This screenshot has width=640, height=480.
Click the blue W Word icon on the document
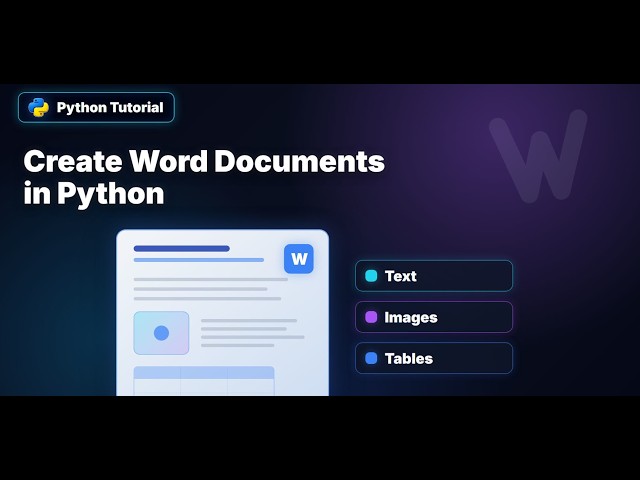pyautogui.click(x=299, y=259)
